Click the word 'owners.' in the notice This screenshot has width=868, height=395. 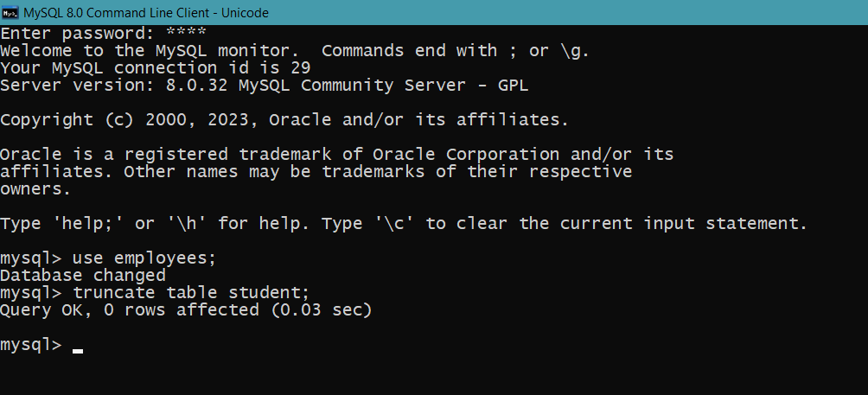pos(36,188)
